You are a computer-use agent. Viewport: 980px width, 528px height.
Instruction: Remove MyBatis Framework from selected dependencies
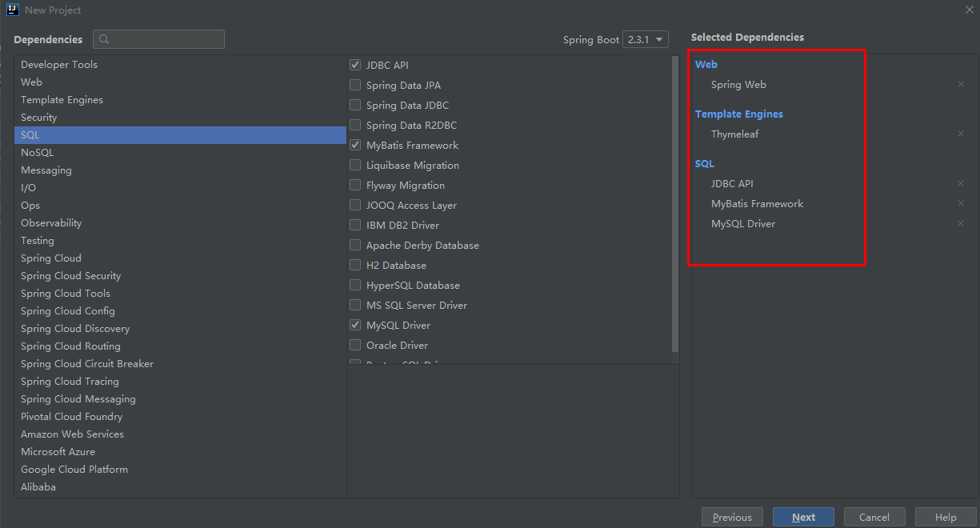coord(961,203)
